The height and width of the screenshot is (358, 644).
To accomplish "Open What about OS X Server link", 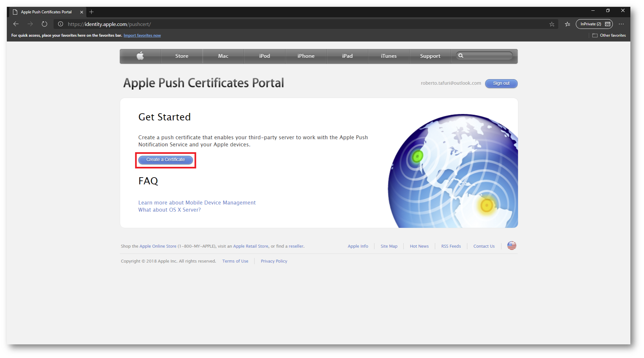I will point(169,210).
